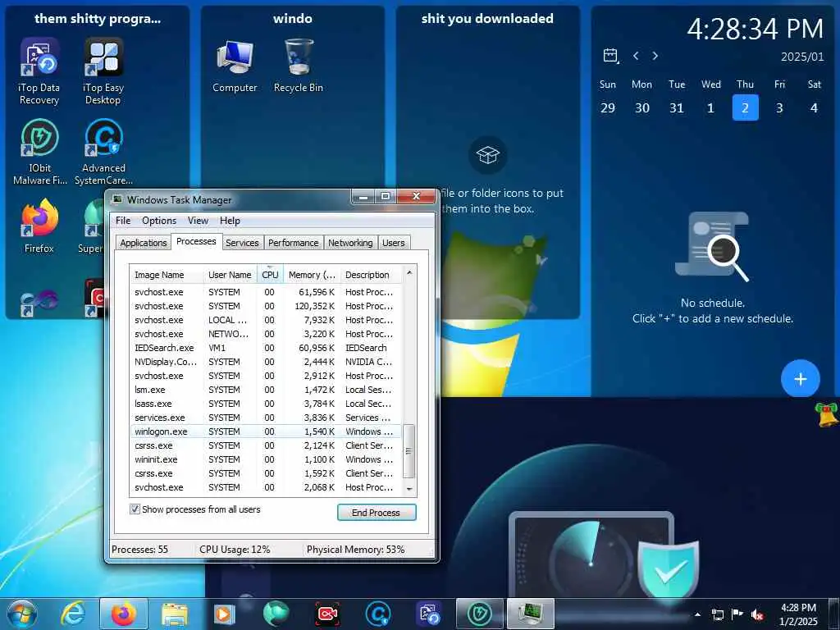
Task: Open the Recycle Bin icon
Action: (299, 66)
